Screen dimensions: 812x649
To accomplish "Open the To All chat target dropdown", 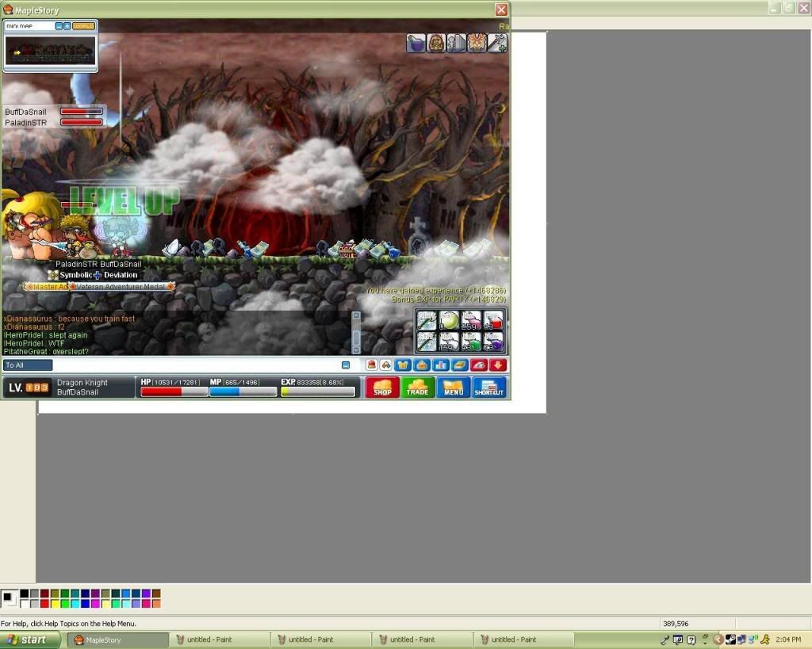I will [x=28, y=365].
